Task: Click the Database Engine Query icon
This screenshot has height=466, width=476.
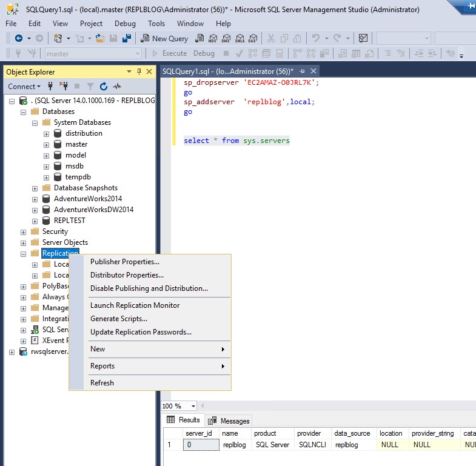Action: [x=199, y=38]
